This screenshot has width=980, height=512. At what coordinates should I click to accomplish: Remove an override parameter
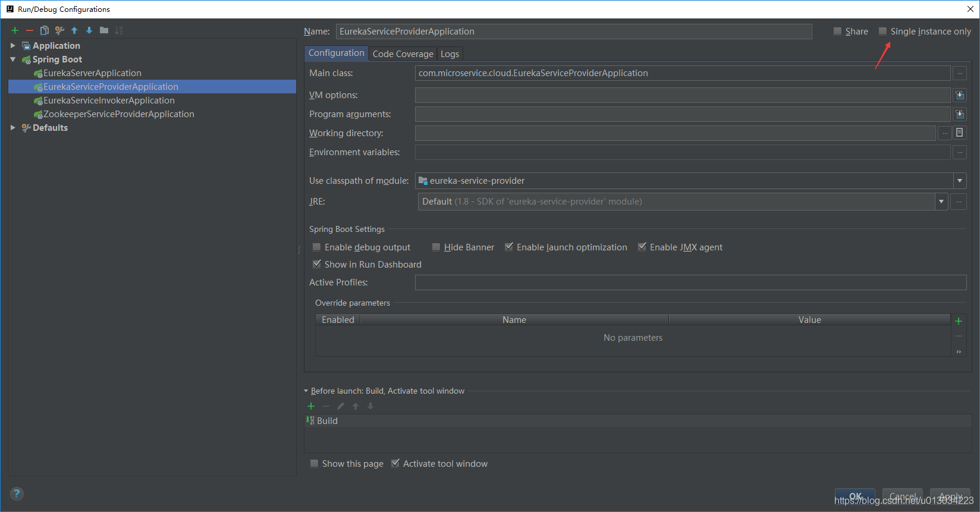959,337
